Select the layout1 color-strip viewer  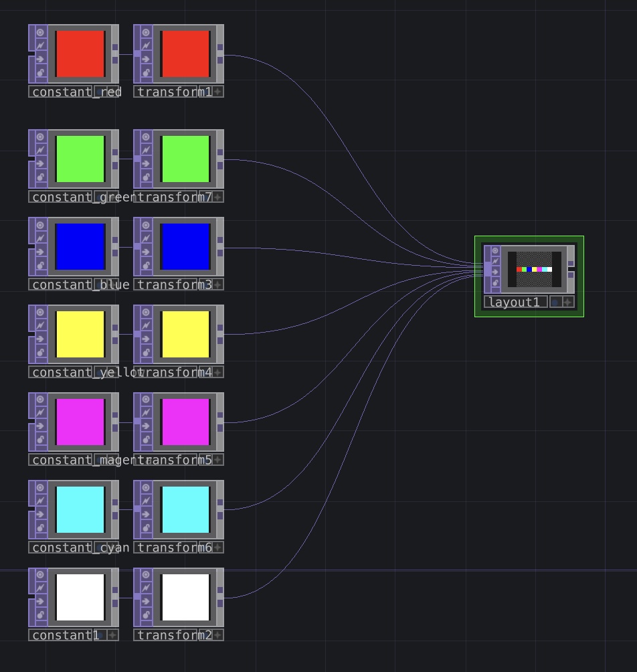[x=534, y=269]
